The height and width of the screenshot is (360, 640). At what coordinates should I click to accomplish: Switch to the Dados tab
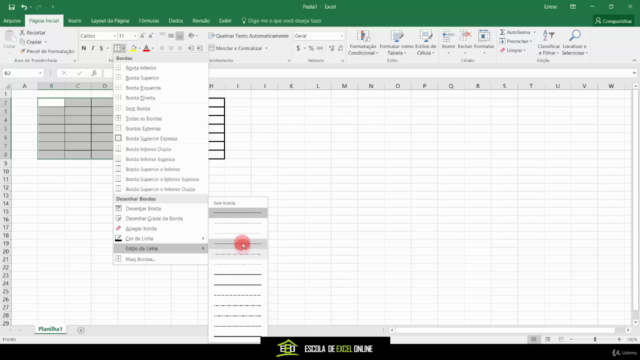[176, 21]
